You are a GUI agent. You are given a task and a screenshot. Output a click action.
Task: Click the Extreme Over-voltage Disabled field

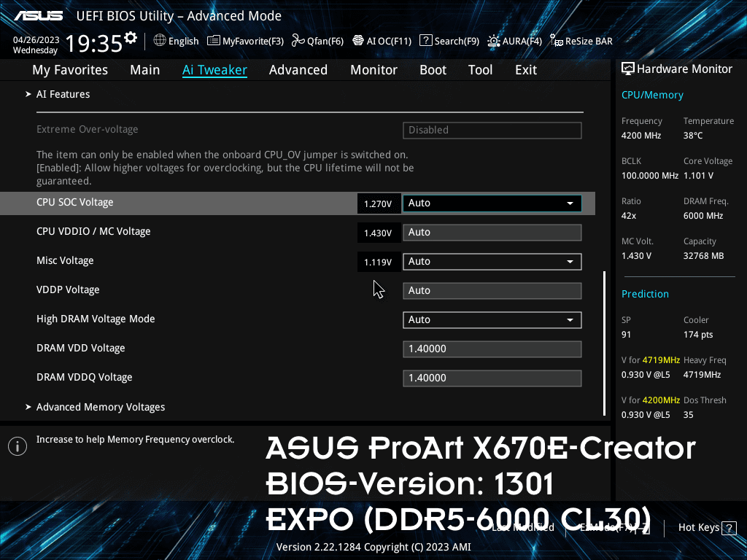(492, 131)
